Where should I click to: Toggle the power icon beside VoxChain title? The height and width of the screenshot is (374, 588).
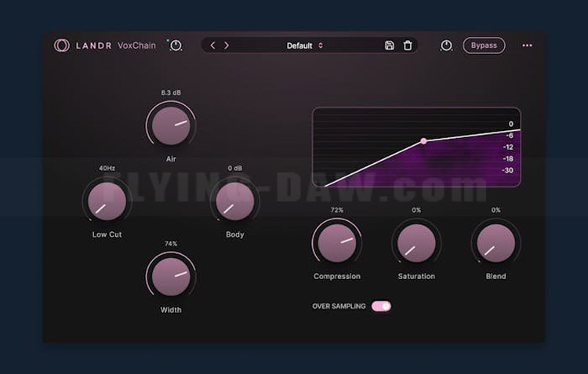pos(176,45)
